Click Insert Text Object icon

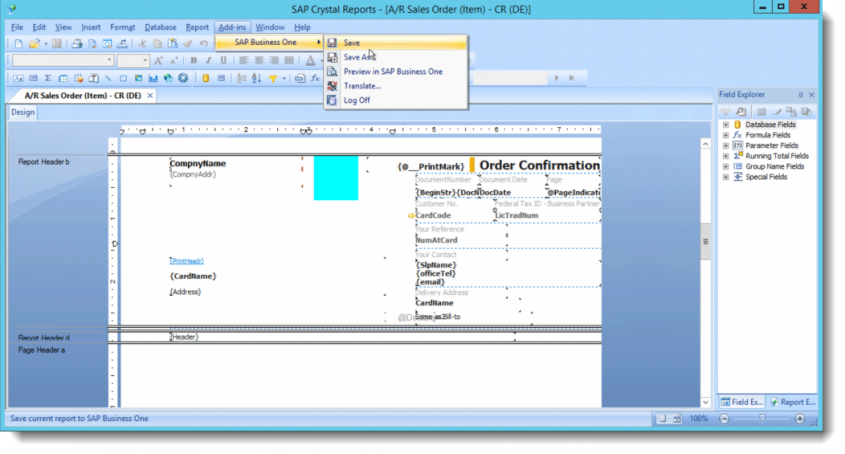[19, 78]
